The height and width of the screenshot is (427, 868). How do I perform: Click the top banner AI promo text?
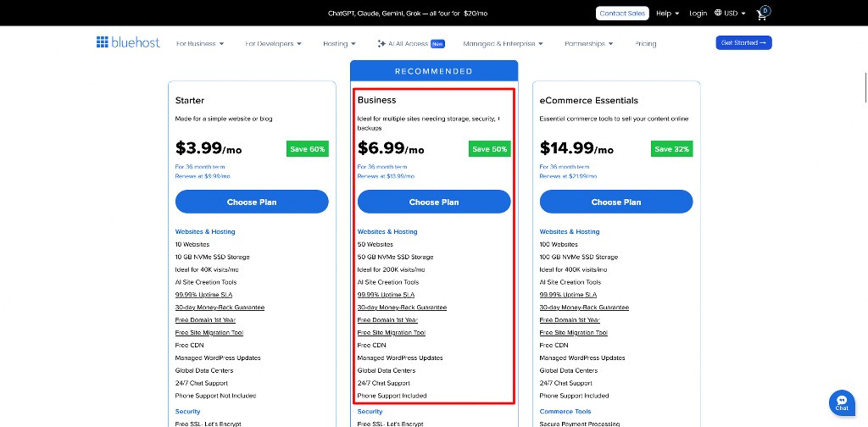pyautogui.click(x=408, y=14)
